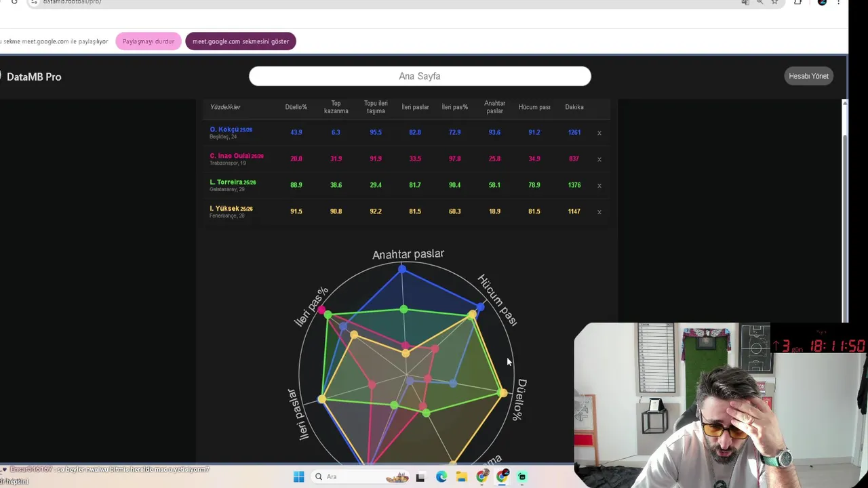Click the Düello% radar axis label
Viewport: 868px width, 488px height.
(x=520, y=400)
